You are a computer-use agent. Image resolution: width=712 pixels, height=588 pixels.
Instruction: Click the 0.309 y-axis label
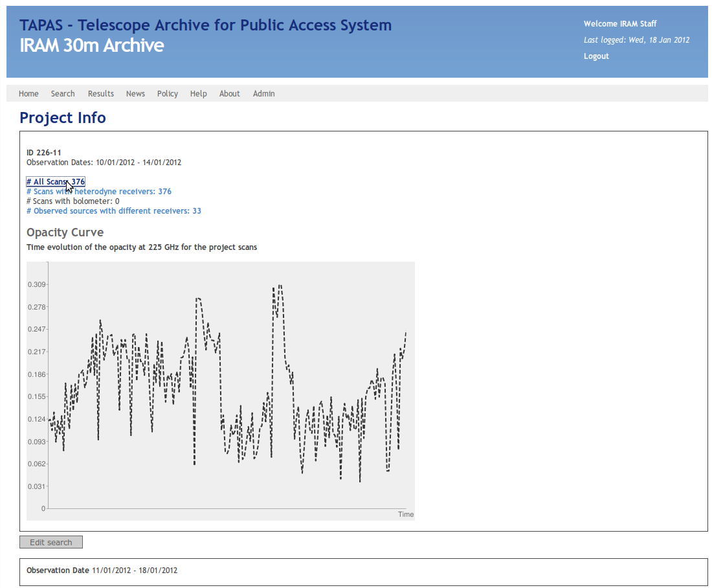point(36,285)
